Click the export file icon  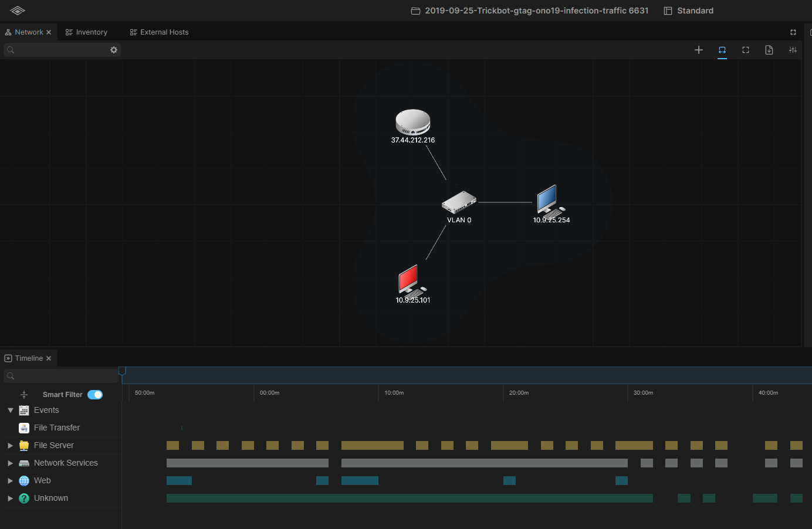769,50
